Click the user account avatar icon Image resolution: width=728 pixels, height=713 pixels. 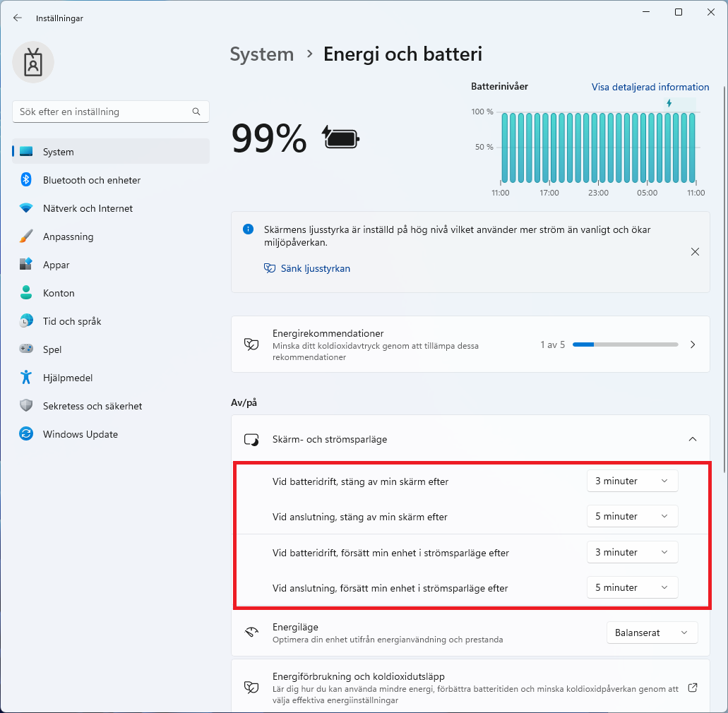[33, 62]
